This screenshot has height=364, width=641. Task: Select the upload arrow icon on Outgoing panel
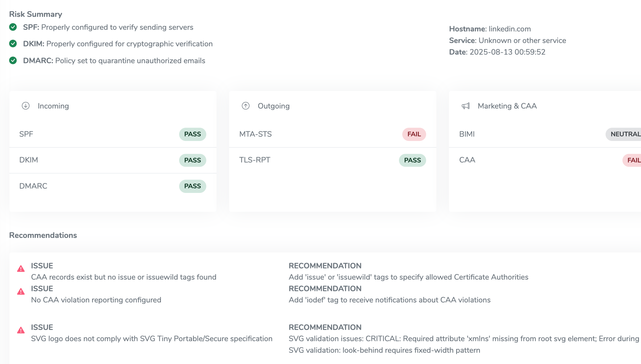click(x=245, y=106)
